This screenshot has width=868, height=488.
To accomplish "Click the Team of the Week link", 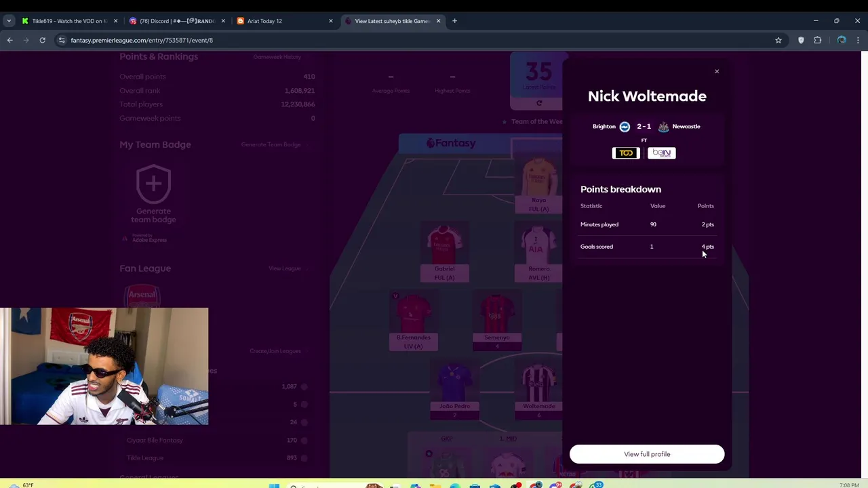I will click(x=536, y=122).
